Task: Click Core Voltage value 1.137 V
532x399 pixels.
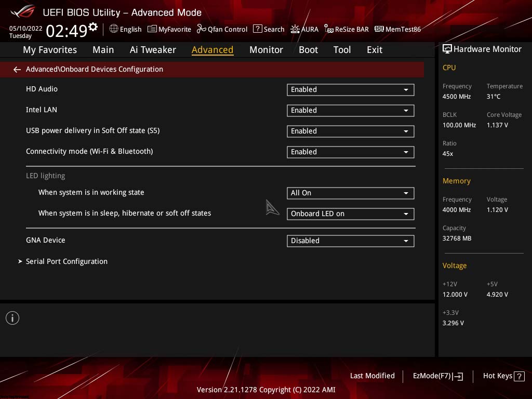Action: pos(497,125)
